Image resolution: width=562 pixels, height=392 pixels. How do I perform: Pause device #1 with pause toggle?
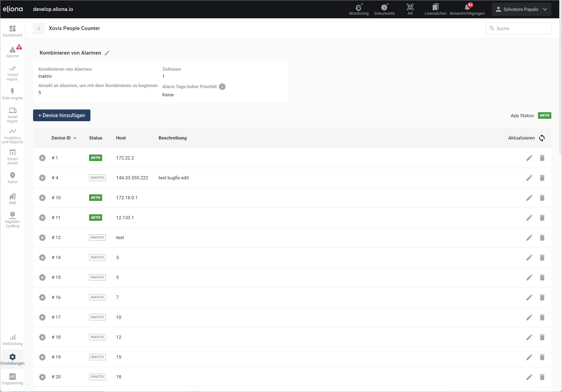click(x=42, y=158)
